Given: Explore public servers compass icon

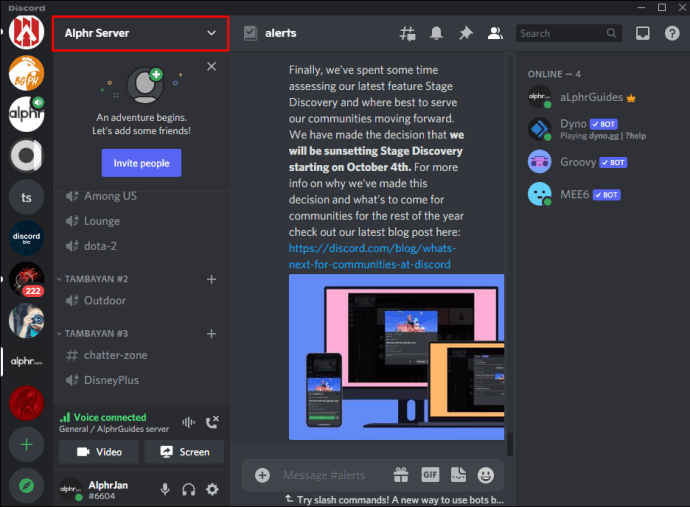Looking at the screenshot, I should click(26, 486).
